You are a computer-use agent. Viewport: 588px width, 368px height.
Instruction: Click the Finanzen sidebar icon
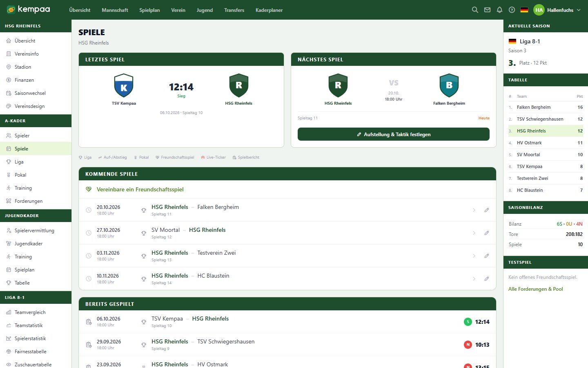click(x=9, y=80)
